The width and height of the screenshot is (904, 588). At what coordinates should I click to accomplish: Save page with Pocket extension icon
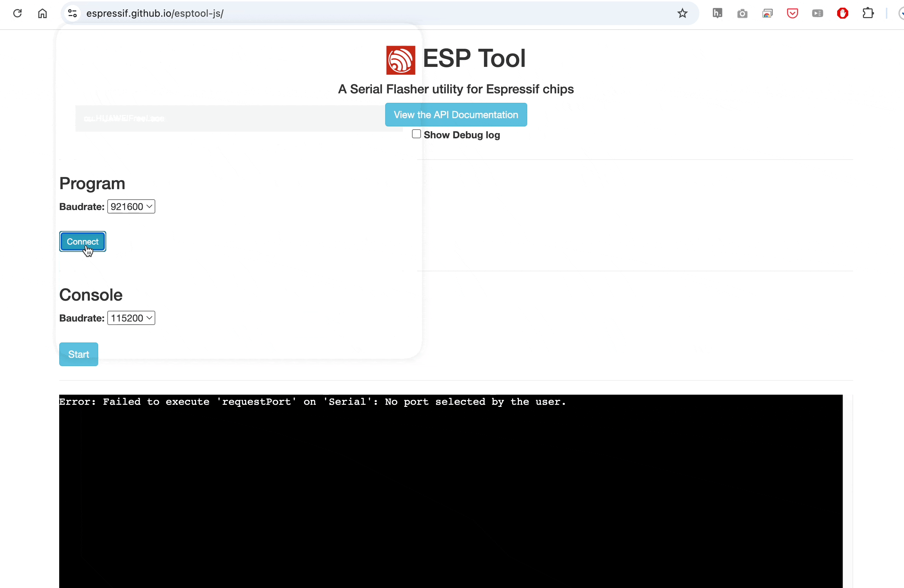click(792, 14)
